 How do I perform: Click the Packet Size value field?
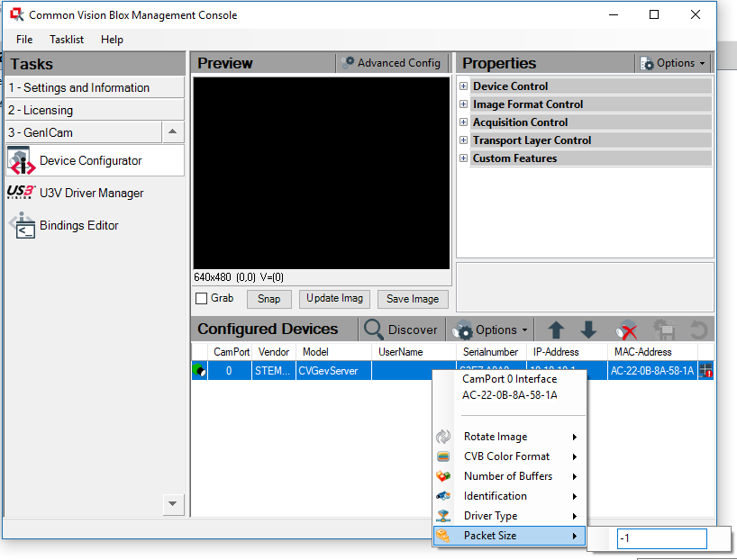(x=662, y=538)
